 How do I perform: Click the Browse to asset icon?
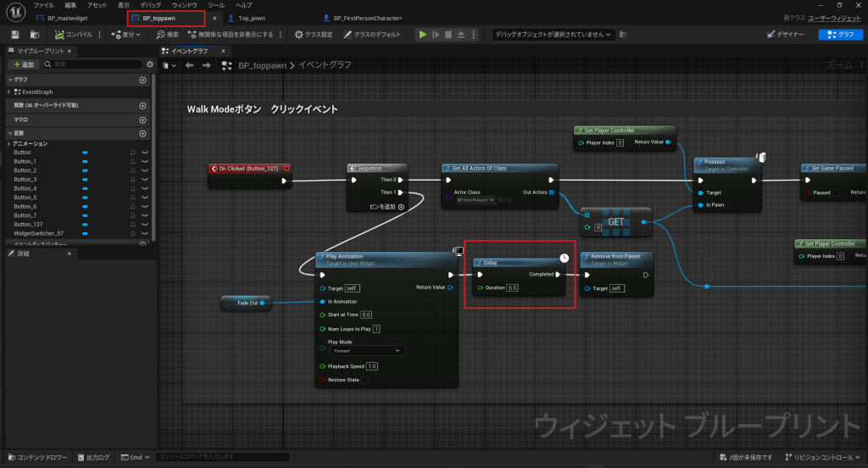(35, 35)
